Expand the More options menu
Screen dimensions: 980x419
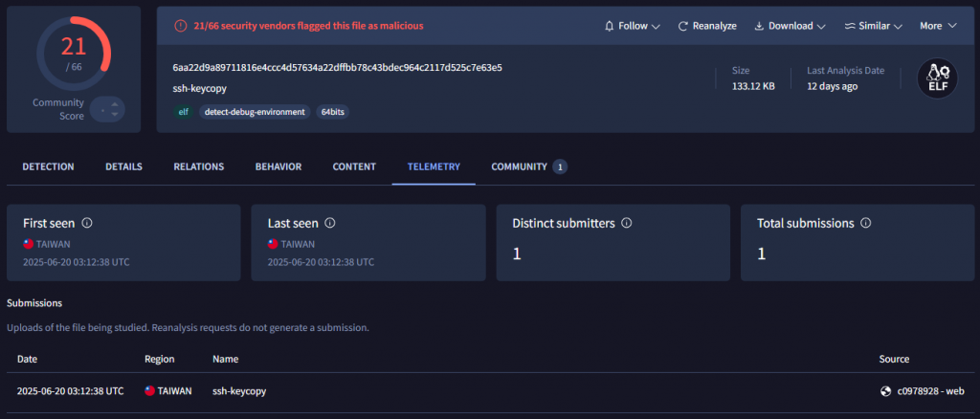click(x=938, y=26)
